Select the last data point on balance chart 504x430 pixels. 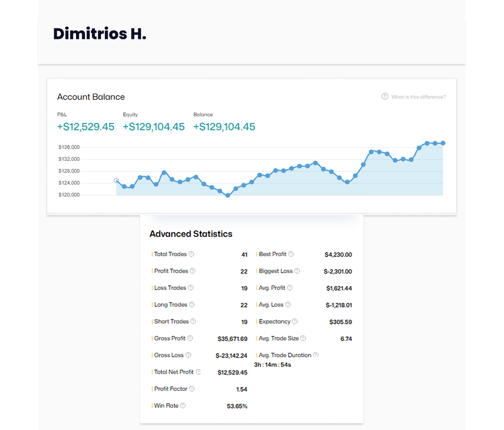tap(443, 143)
